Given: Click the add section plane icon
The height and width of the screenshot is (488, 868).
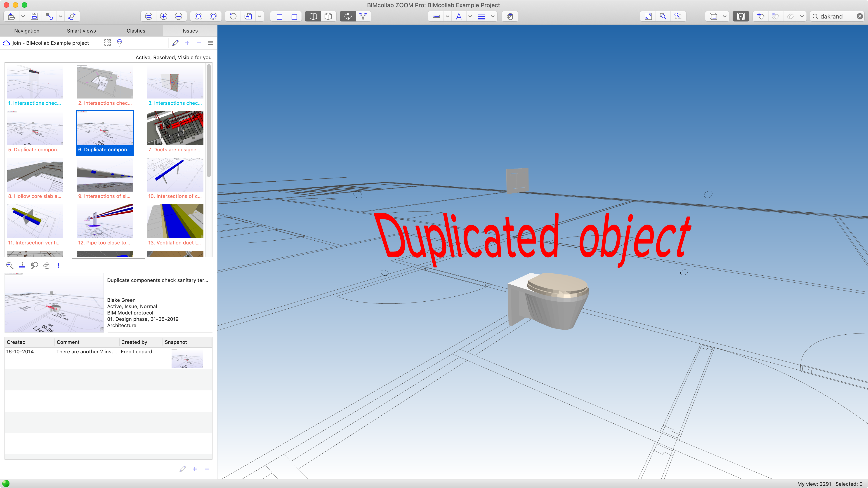Looking at the screenshot, I should pyautogui.click(x=760, y=16).
